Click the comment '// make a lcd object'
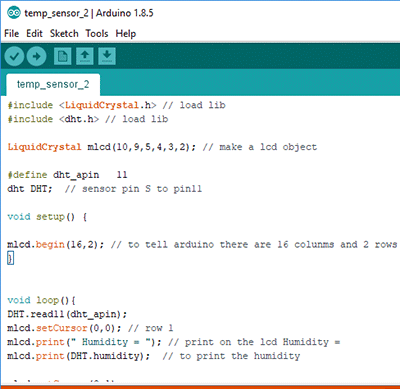This screenshot has height=389, width=400. coord(260,147)
